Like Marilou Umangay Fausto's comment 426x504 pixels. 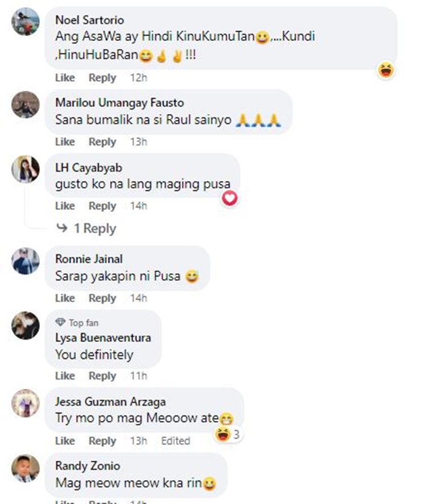[x=65, y=141]
